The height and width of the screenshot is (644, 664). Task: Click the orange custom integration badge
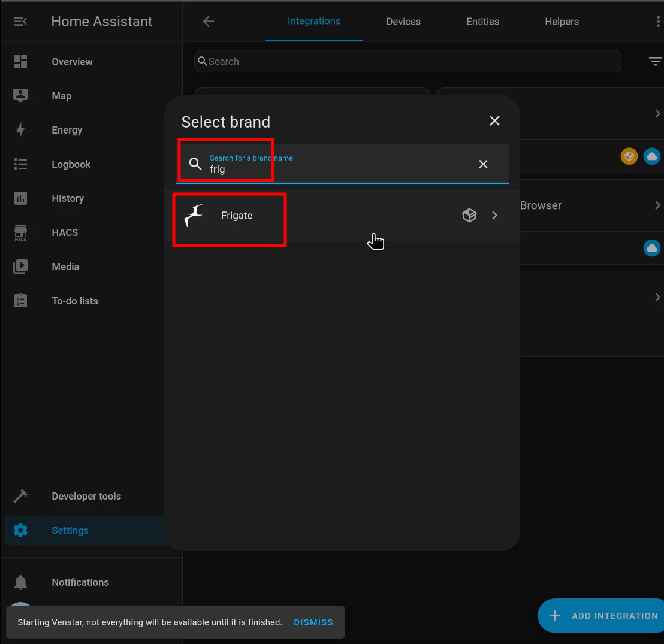[629, 156]
